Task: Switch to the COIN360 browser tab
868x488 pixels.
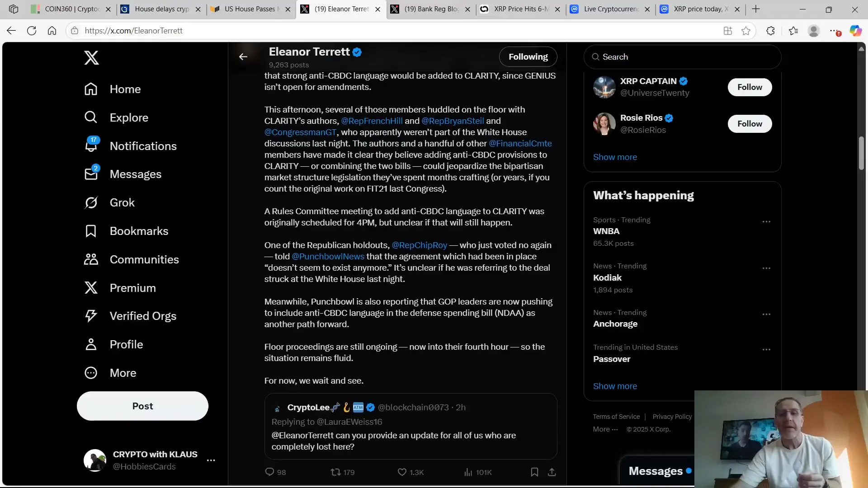Action: (71, 9)
